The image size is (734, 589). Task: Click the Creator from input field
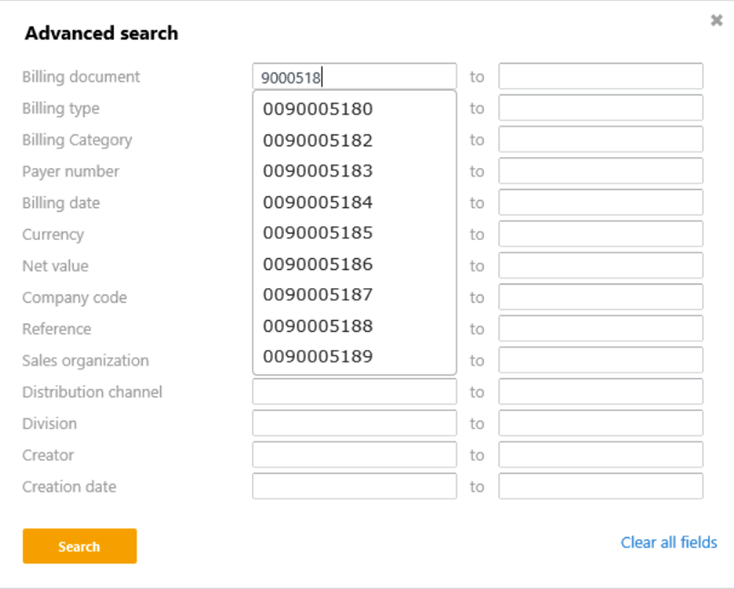pyautogui.click(x=354, y=455)
